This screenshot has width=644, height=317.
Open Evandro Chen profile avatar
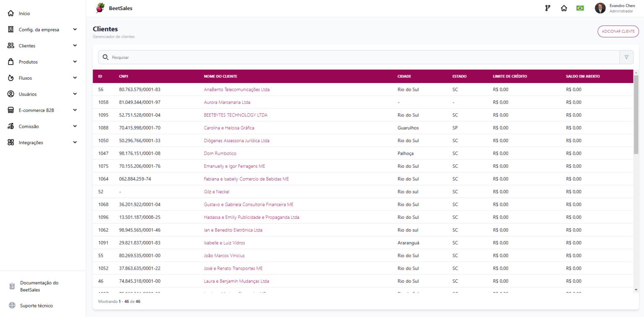click(x=600, y=8)
